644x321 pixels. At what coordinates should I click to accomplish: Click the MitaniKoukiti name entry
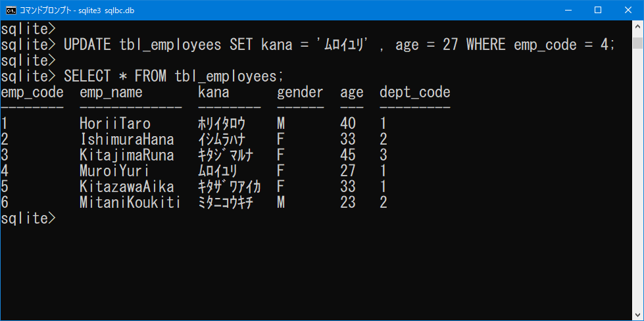(130, 203)
